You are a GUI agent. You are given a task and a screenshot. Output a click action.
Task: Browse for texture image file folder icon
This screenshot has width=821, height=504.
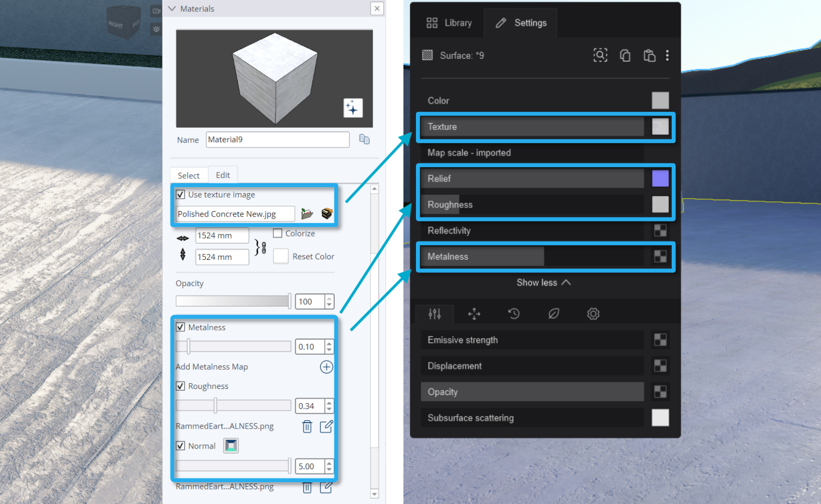click(307, 214)
